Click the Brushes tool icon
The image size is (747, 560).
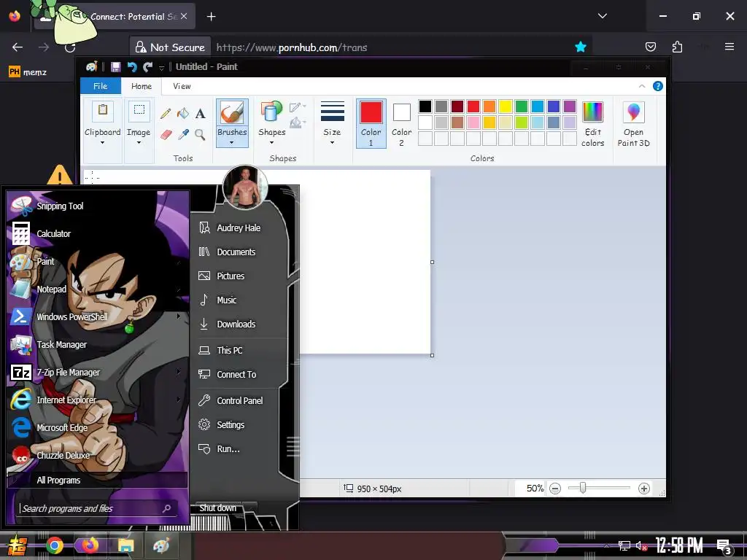(232, 113)
